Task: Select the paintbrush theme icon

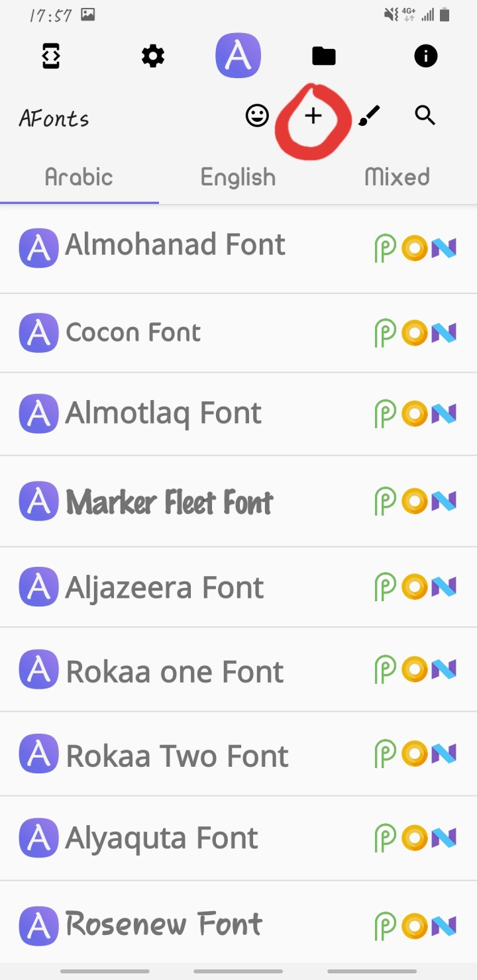Action: (369, 116)
